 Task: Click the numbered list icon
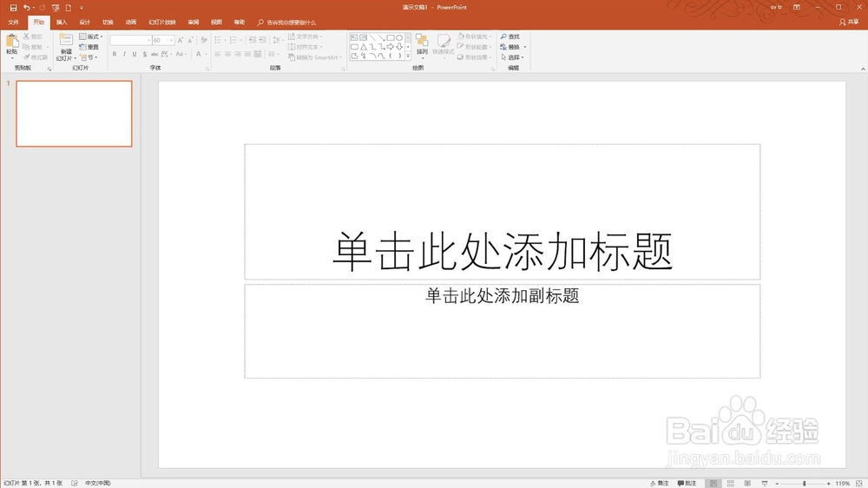[233, 40]
